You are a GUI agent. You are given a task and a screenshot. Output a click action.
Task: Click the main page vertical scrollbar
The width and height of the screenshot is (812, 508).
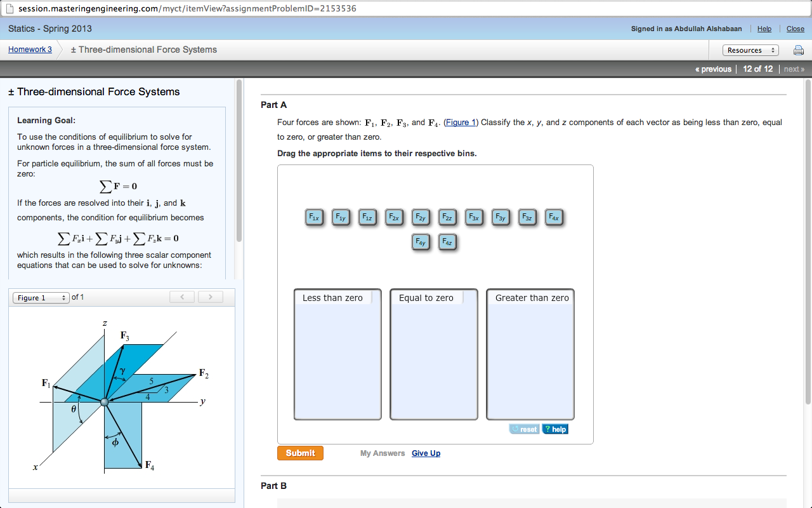(x=808, y=241)
